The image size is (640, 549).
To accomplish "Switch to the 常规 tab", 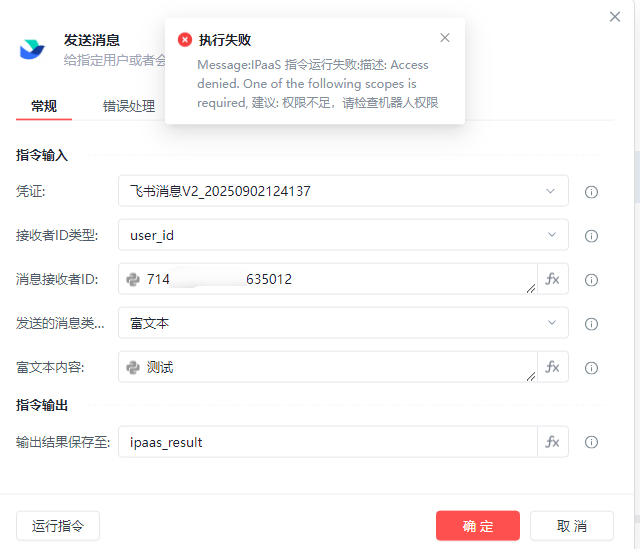I will click(44, 106).
